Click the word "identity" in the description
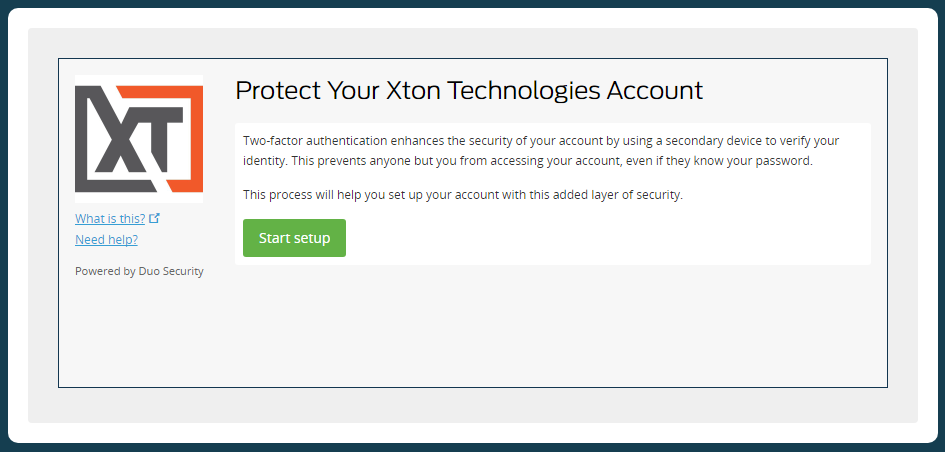This screenshot has height=452, width=945. [265, 161]
